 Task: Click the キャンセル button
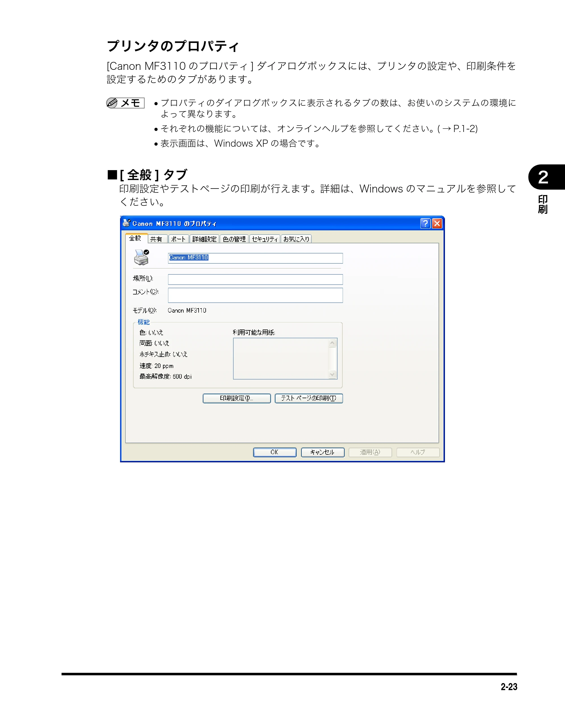click(x=323, y=452)
